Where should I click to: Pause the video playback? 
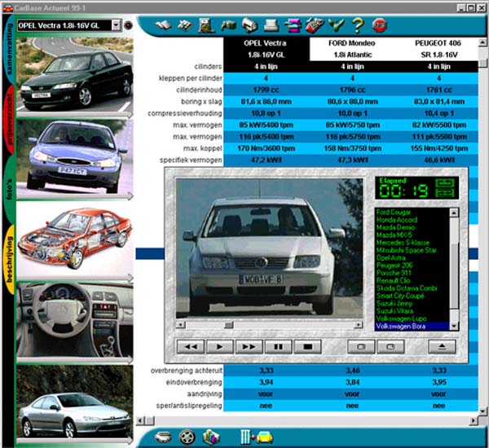click(x=279, y=346)
